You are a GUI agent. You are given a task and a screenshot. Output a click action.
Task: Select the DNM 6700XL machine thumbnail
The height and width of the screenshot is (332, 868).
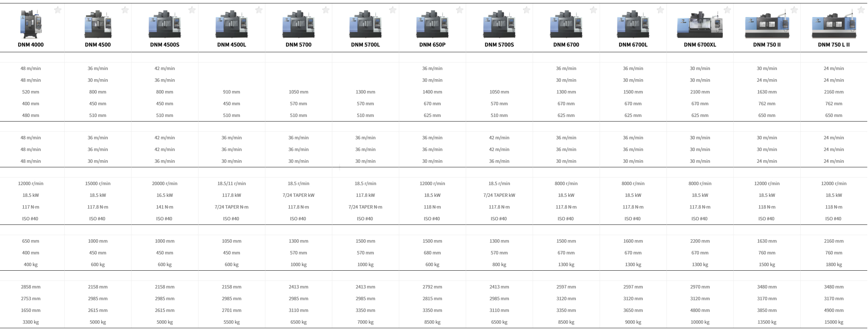click(700, 25)
